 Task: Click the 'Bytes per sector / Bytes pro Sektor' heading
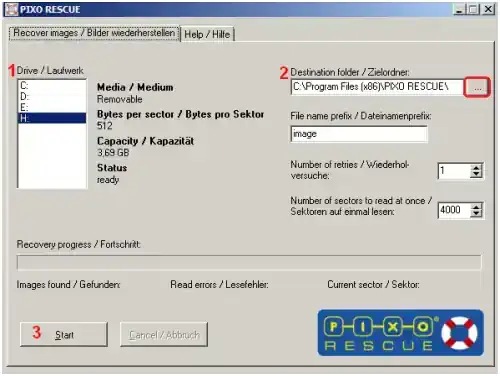pyautogui.click(x=180, y=114)
